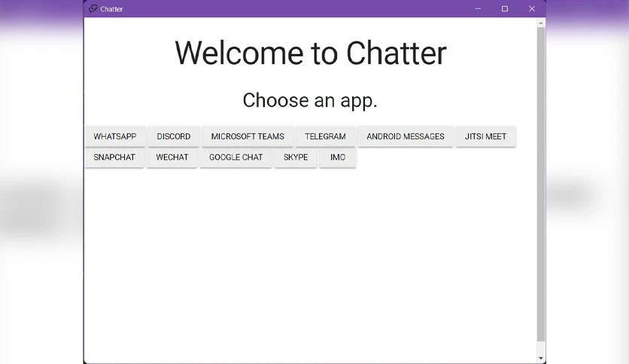Click the vertical scrollbar thumb
Image resolution: width=629 pixels, height=364 pixels.
[541, 184]
